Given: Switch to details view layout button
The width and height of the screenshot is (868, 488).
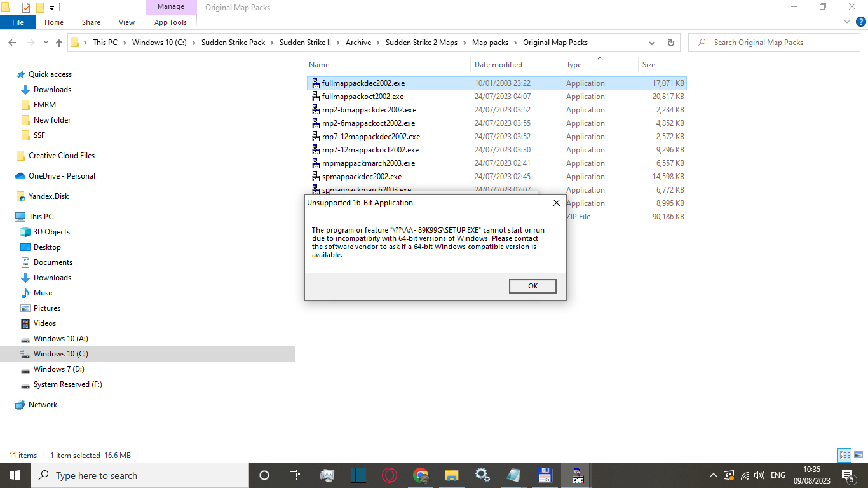Looking at the screenshot, I should [x=844, y=455].
